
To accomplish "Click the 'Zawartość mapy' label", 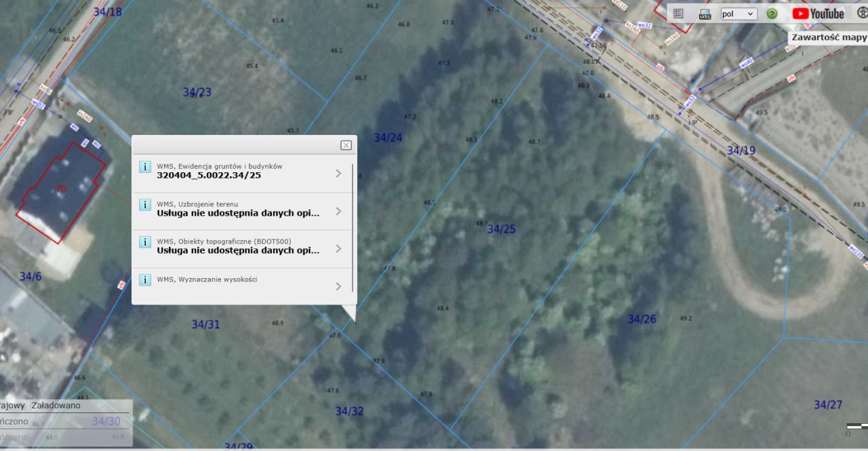I will (x=829, y=37).
